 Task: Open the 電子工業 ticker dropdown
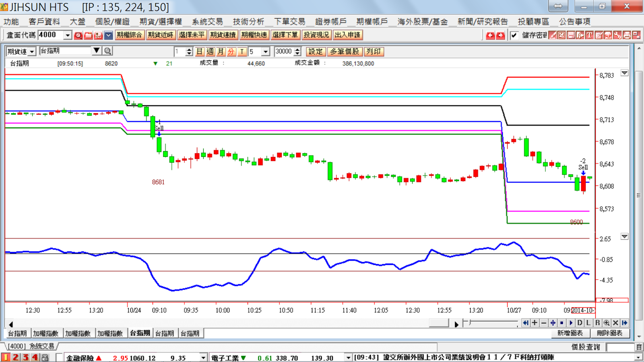point(349,358)
